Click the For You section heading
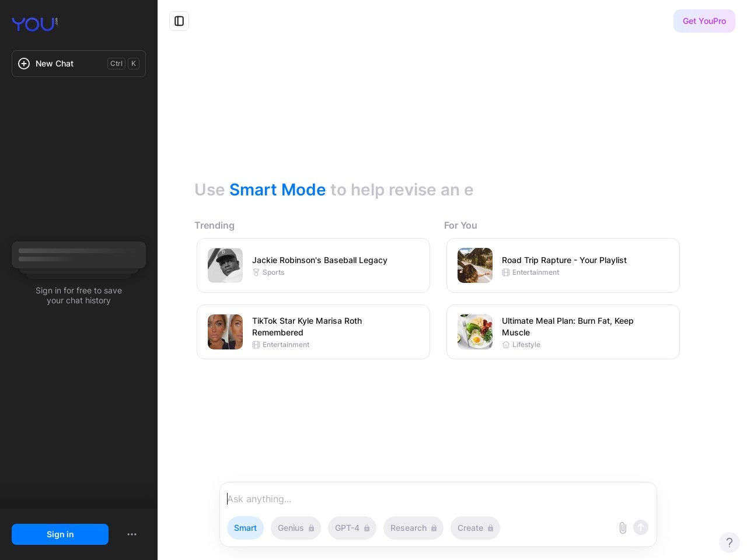 point(460,225)
